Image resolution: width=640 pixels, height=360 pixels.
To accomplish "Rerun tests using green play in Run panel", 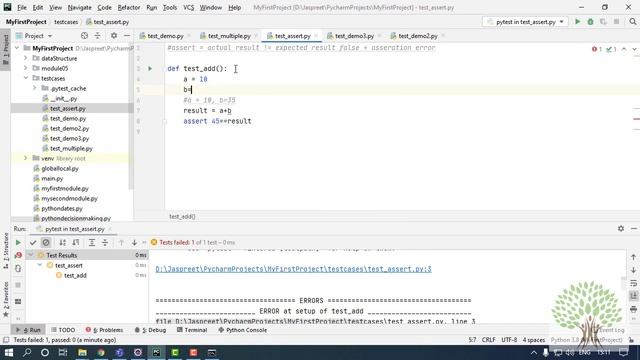I will (x=18, y=242).
